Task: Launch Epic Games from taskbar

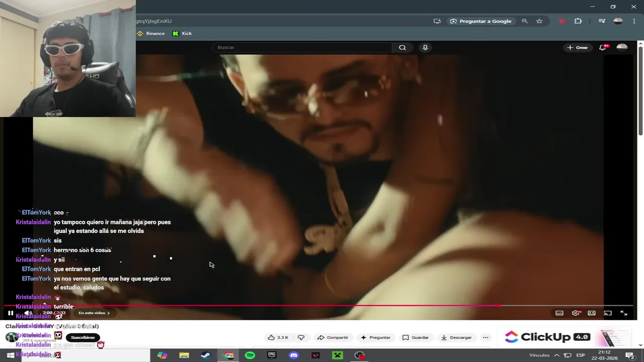Action: [x=272, y=355]
